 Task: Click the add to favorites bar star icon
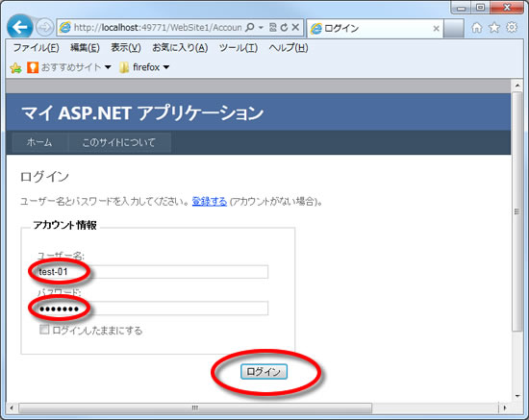tap(15, 67)
